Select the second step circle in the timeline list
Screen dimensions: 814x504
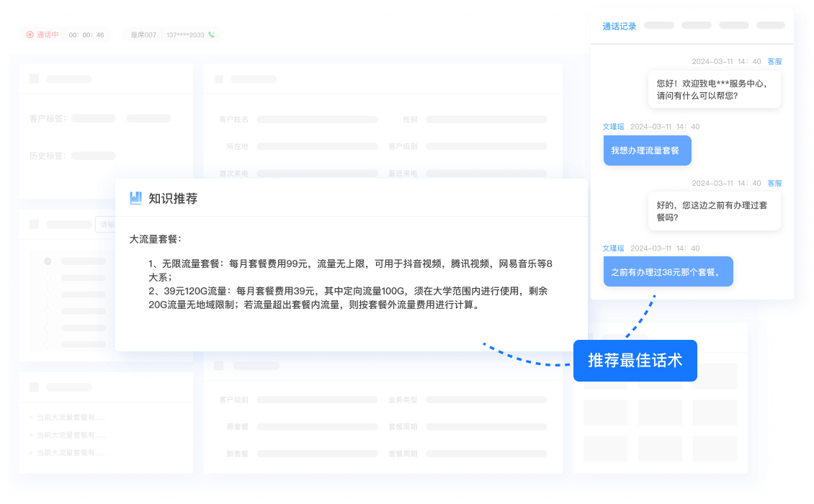(48, 278)
